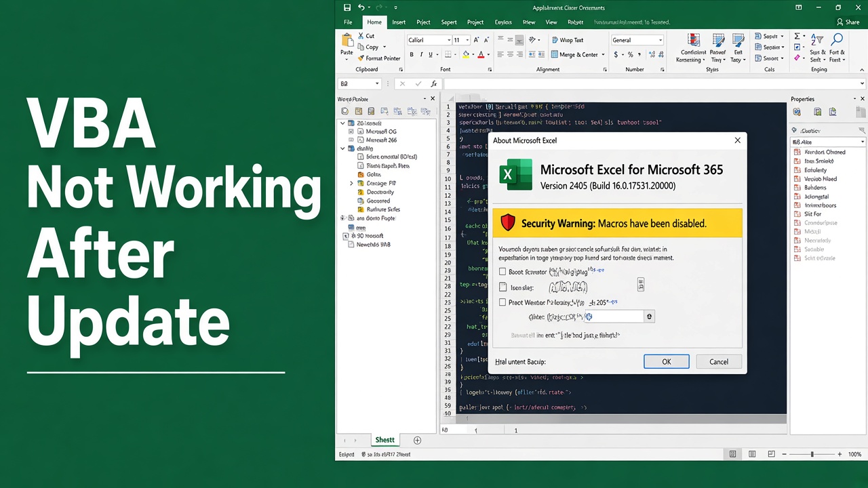Click the Normal view grid icon in status bar
The width and height of the screenshot is (868, 488).
[x=733, y=454]
